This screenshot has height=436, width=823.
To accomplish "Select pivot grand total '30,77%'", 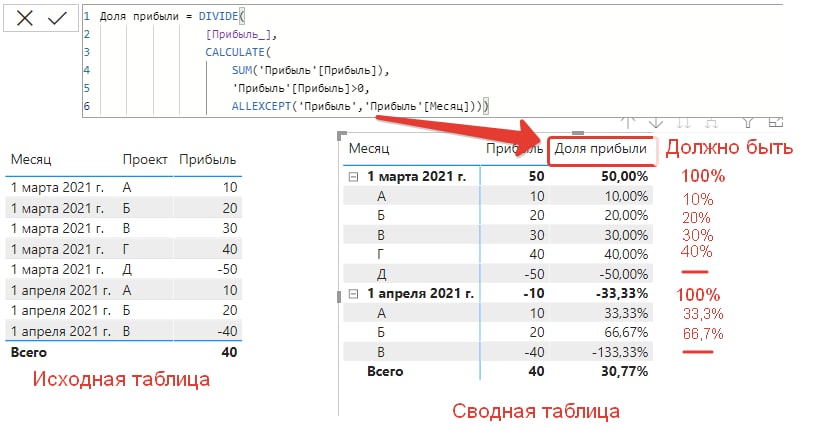I will (x=625, y=371).
